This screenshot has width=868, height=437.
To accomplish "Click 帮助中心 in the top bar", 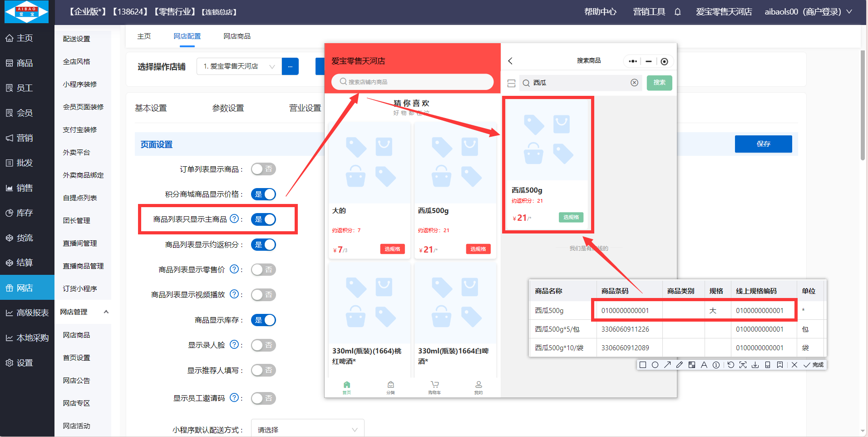I will coord(600,12).
